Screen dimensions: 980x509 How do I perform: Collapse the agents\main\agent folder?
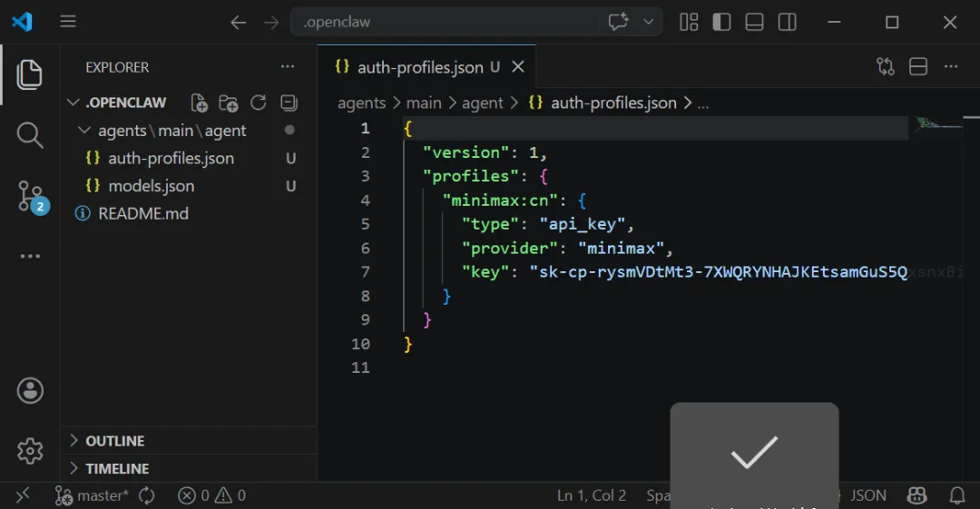[x=83, y=130]
